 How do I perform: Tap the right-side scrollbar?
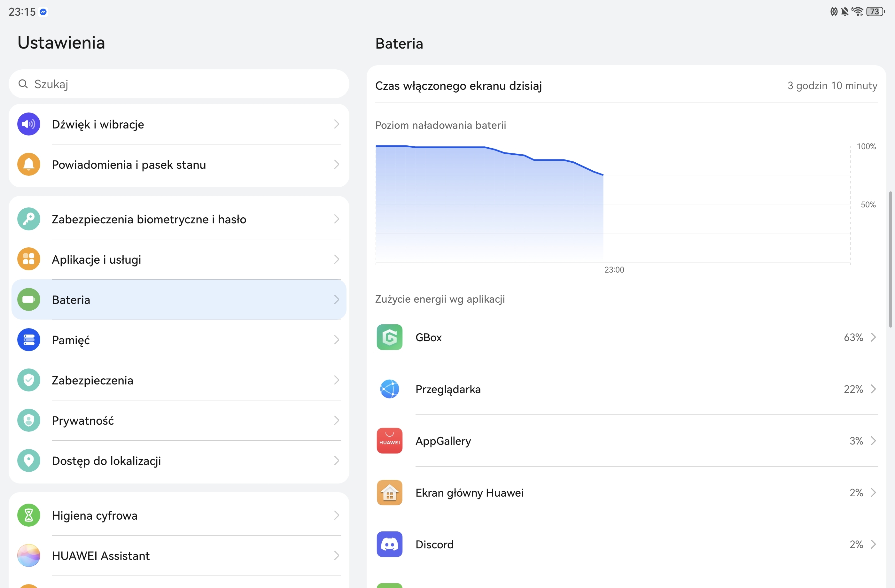(x=890, y=259)
